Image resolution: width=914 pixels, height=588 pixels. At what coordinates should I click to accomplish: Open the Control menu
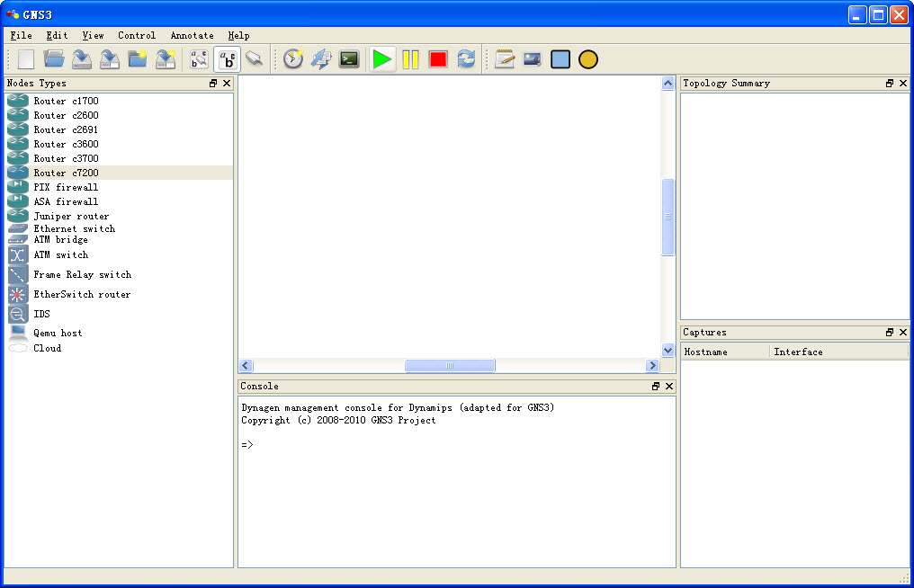tap(137, 36)
